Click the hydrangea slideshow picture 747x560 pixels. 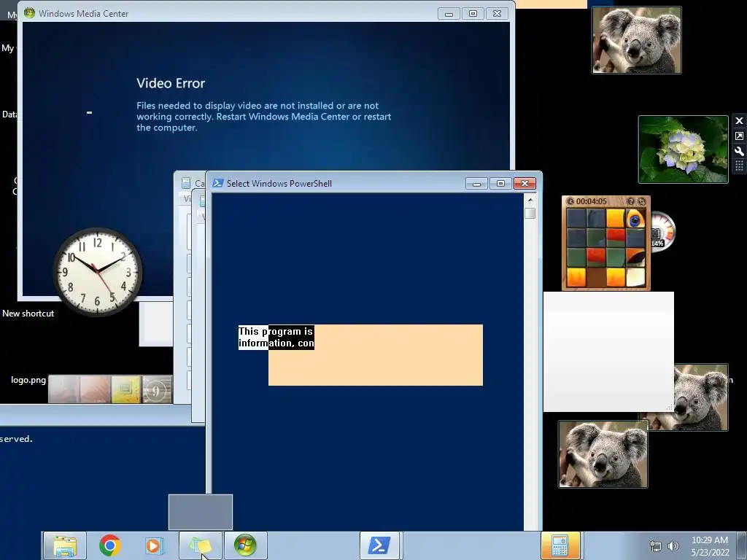[x=683, y=149]
